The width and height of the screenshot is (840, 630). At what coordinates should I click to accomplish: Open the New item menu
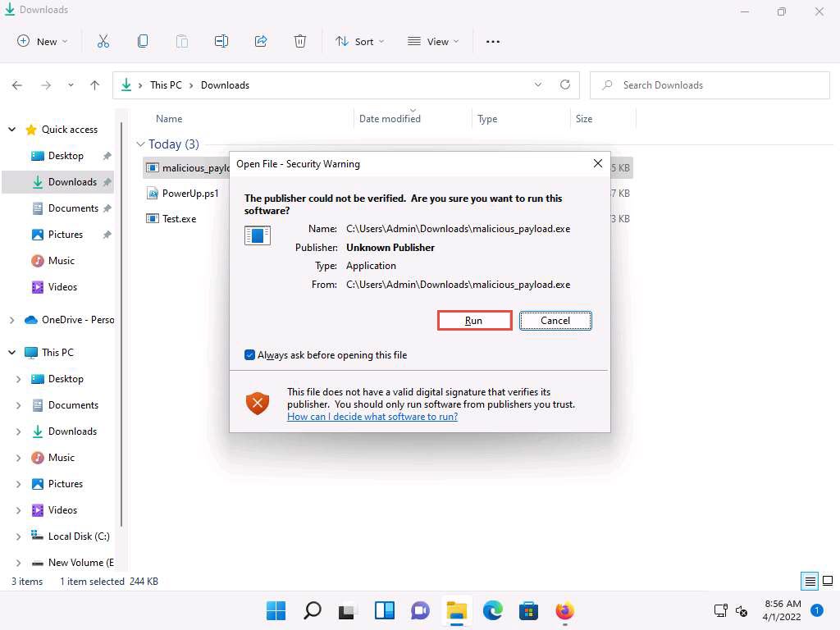coord(42,41)
